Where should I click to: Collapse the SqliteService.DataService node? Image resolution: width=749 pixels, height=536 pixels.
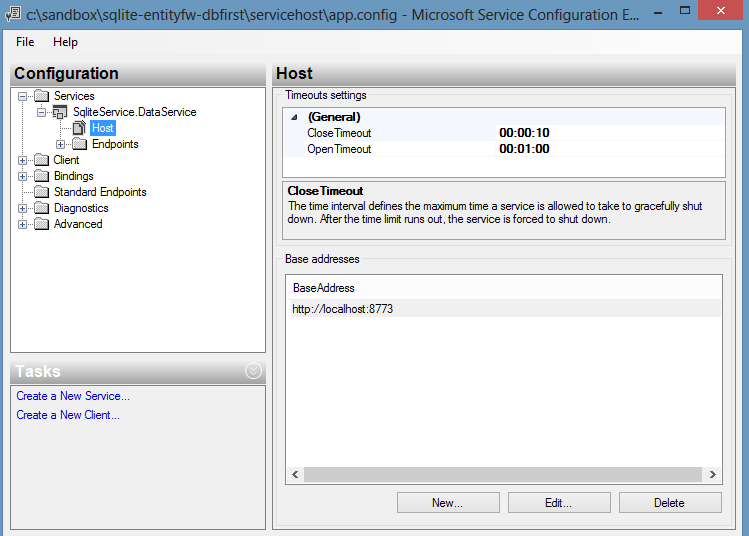[x=42, y=113]
